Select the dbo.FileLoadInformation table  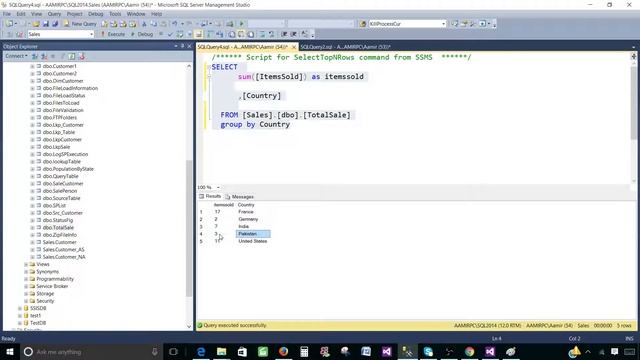coord(70,88)
